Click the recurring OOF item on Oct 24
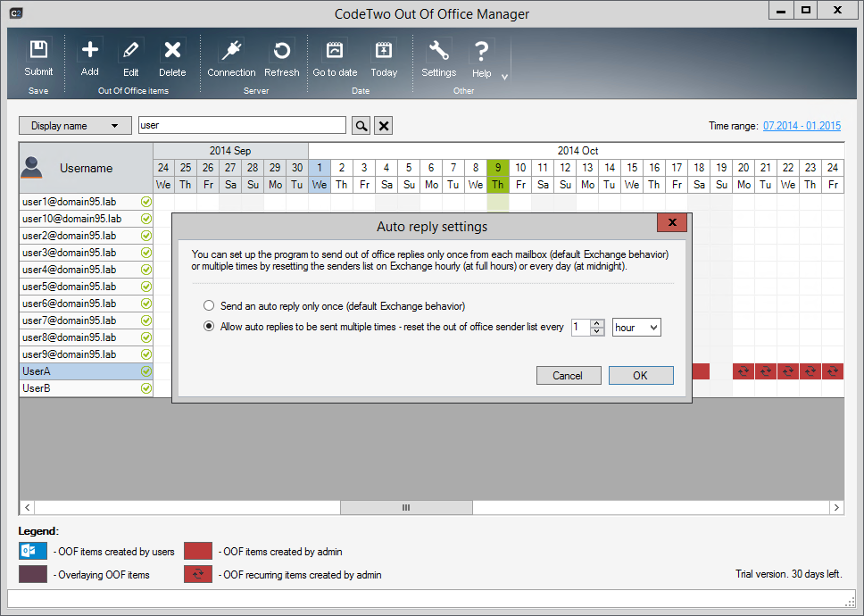Image resolution: width=864 pixels, height=616 pixels. [x=833, y=371]
